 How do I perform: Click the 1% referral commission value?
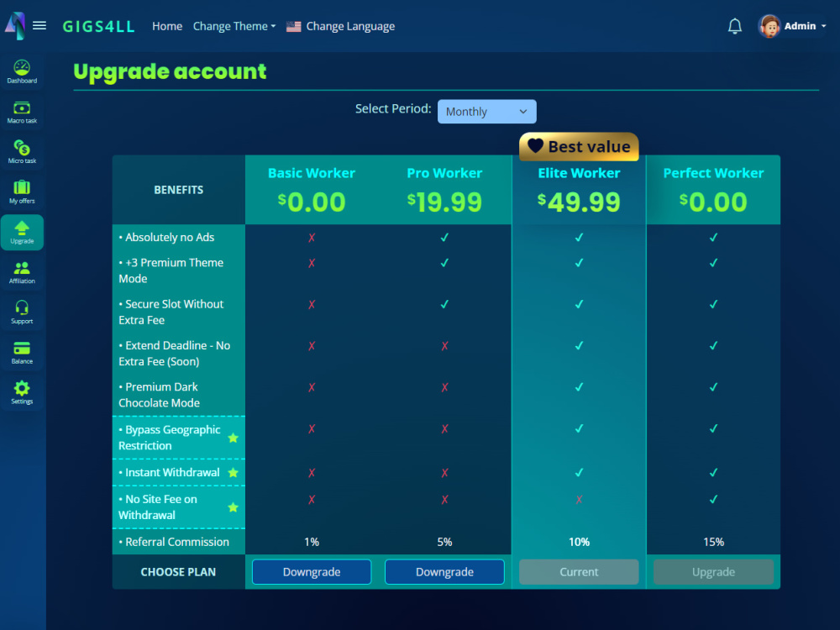(312, 542)
